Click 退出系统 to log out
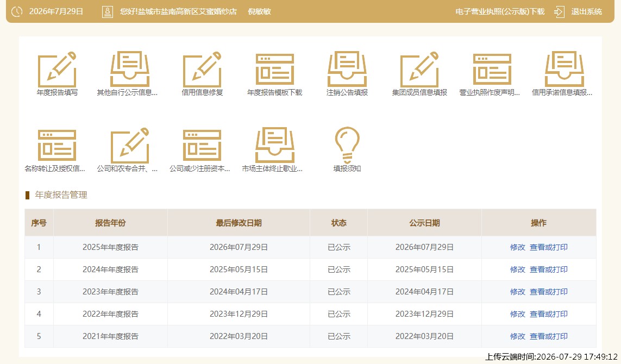Viewport: 621px width, 364px height. pos(586,11)
